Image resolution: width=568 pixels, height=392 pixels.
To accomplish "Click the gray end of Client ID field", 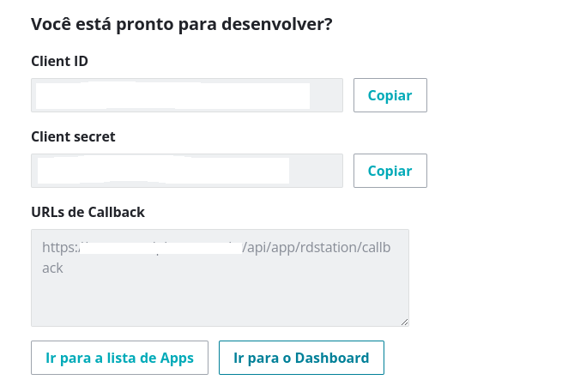I will (x=326, y=95).
